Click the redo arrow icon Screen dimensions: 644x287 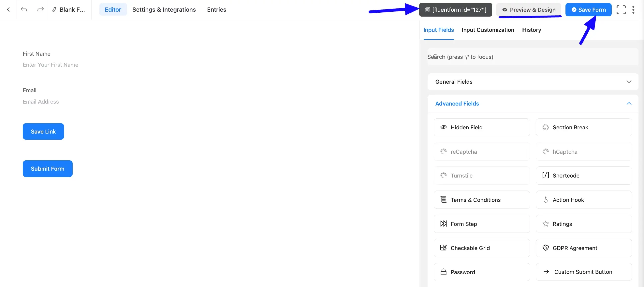tap(40, 10)
